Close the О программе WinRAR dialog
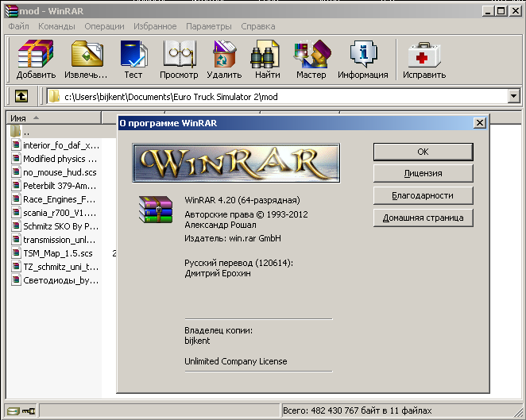526x420 pixels. (480, 123)
